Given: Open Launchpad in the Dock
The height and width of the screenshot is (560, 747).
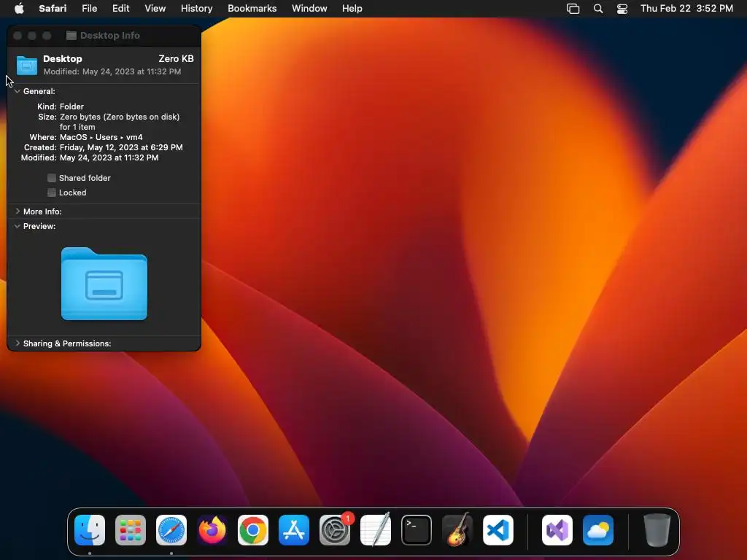Looking at the screenshot, I should coord(131,530).
